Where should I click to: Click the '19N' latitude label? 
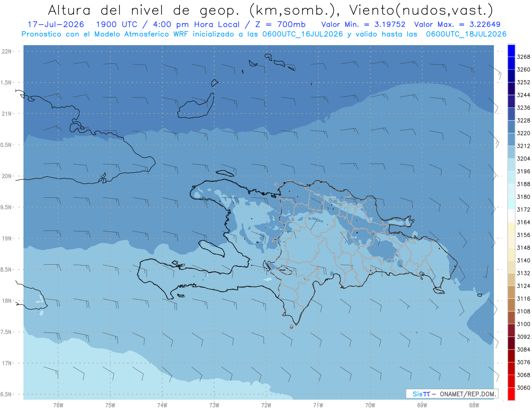[8, 239]
